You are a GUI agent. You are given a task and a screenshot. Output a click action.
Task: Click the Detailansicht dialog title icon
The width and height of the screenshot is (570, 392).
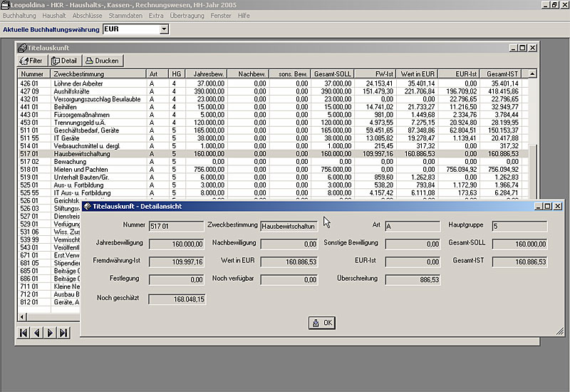point(87,206)
